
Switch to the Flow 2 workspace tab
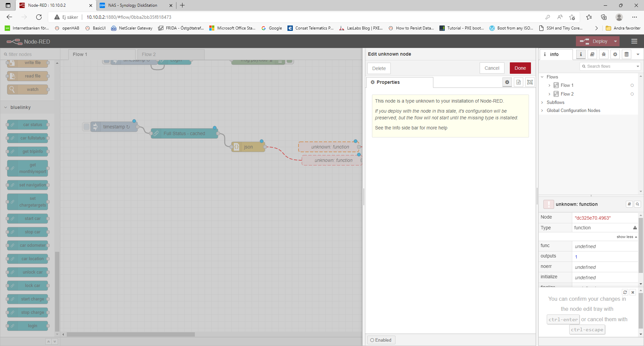click(149, 54)
